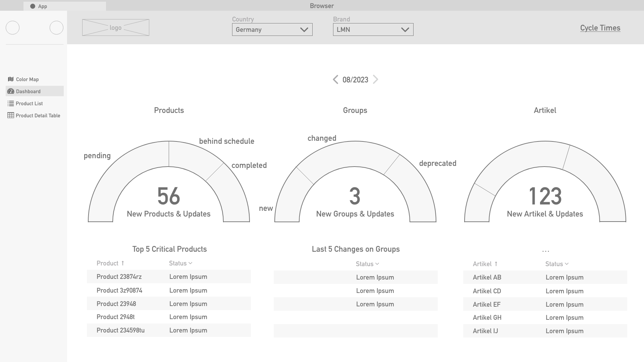Open the Product List menu item
Image resolution: width=644 pixels, height=362 pixels.
(x=29, y=103)
